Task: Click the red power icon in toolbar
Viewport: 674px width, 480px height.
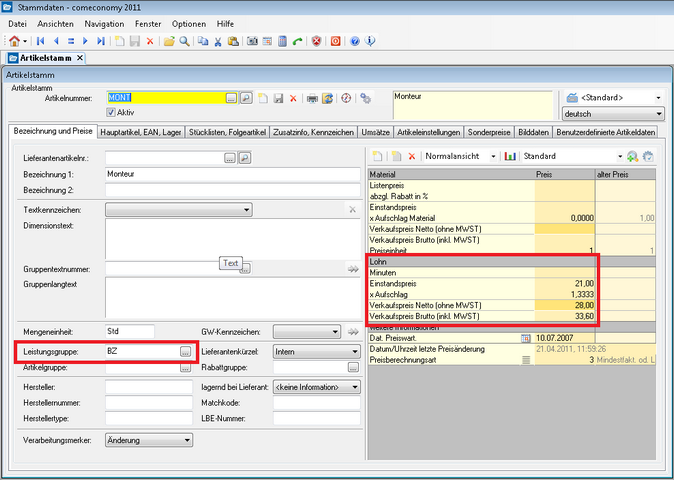Action: click(x=336, y=41)
